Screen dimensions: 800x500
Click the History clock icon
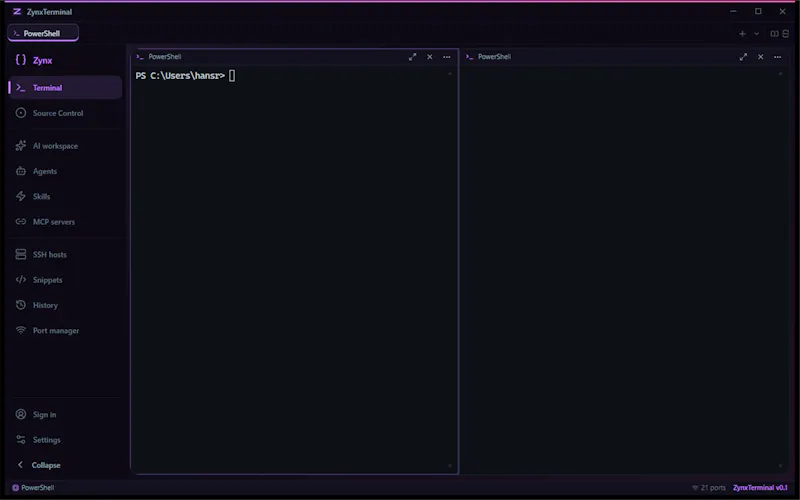pos(21,305)
